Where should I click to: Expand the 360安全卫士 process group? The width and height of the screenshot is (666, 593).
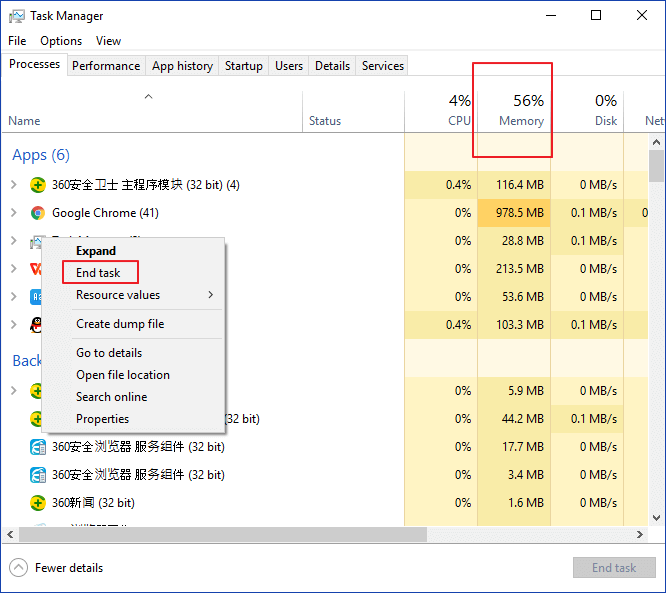pos(13,185)
